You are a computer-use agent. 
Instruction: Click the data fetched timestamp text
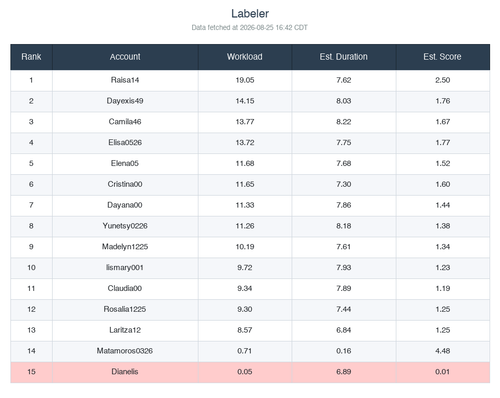[250, 28]
